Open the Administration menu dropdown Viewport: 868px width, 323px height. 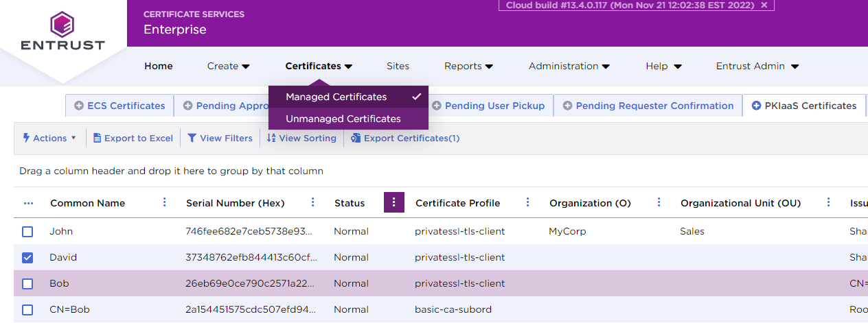(x=569, y=67)
